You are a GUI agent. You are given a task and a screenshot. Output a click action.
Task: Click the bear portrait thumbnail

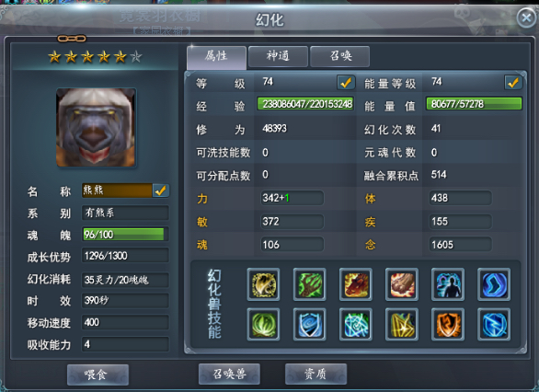click(97, 128)
